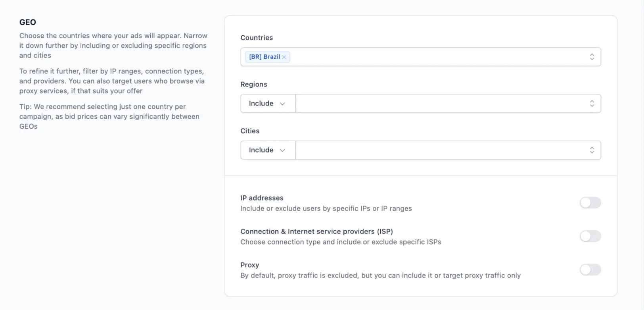Screen dimensions: 644x310
Task: Expand the Regions Include dropdown
Action: (x=268, y=104)
